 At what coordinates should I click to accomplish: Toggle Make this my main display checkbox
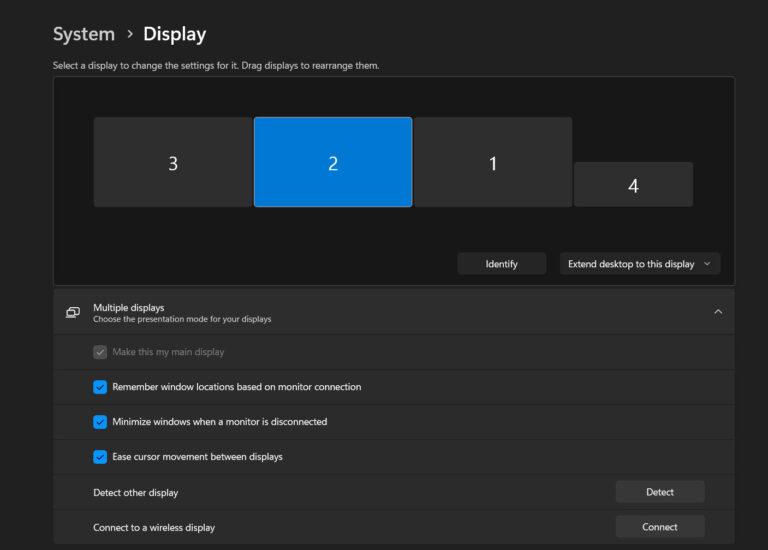(100, 352)
